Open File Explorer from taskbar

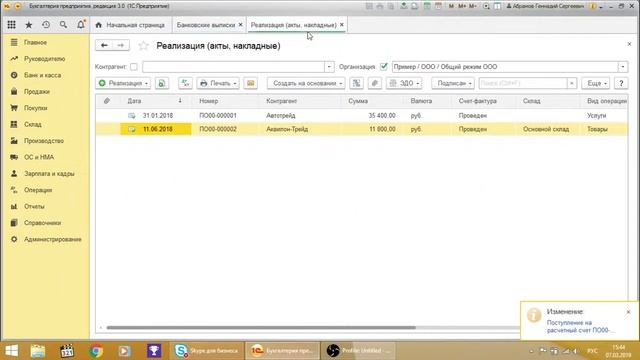(x=38, y=351)
